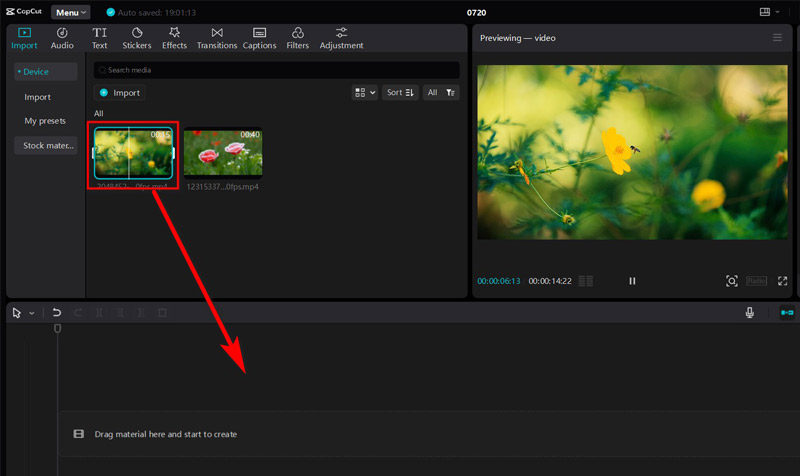Click the Search media field

tap(277, 70)
